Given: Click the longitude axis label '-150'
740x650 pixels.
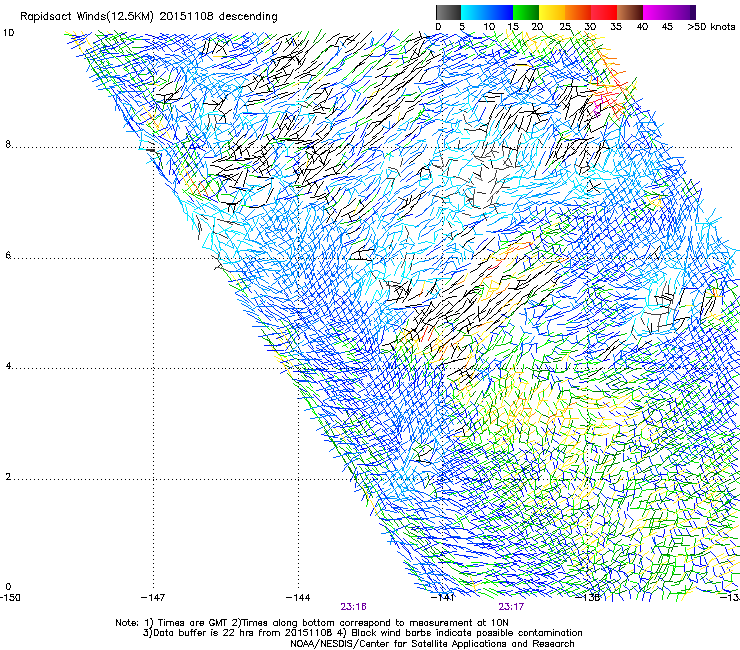Looking at the screenshot, I should [x=10, y=598].
